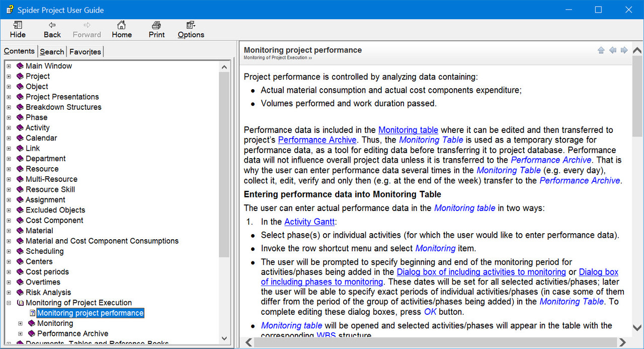Open Dialog box of including activities to monitoring link

pyautogui.click(x=481, y=272)
